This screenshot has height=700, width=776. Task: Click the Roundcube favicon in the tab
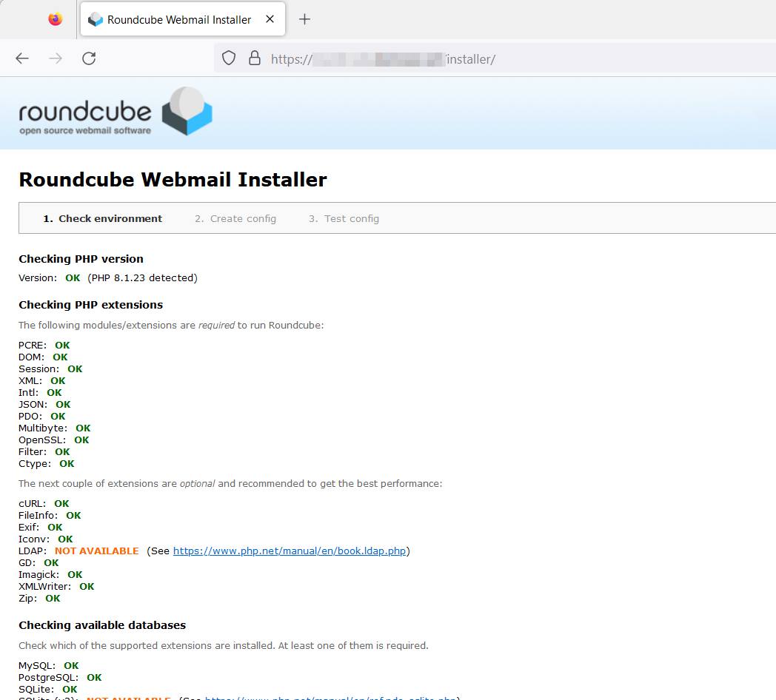pyautogui.click(x=95, y=20)
